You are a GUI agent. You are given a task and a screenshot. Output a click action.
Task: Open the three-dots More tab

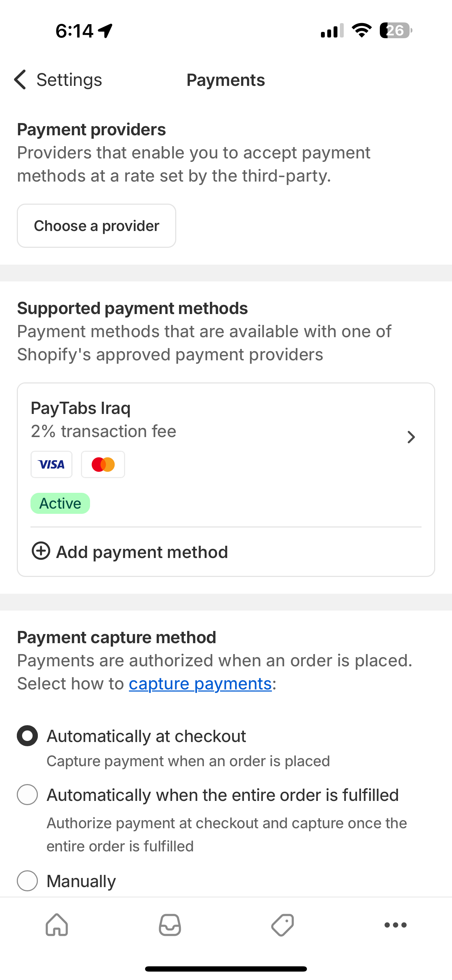click(395, 925)
